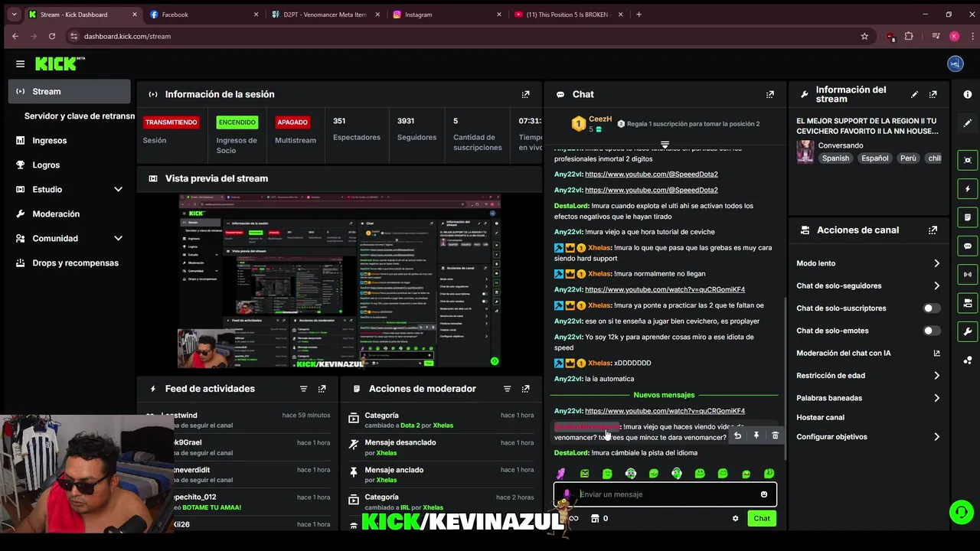The width and height of the screenshot is (980, 551).
Task: Open the user avatar menu in Kick header
Action: [x=955, y=64]
